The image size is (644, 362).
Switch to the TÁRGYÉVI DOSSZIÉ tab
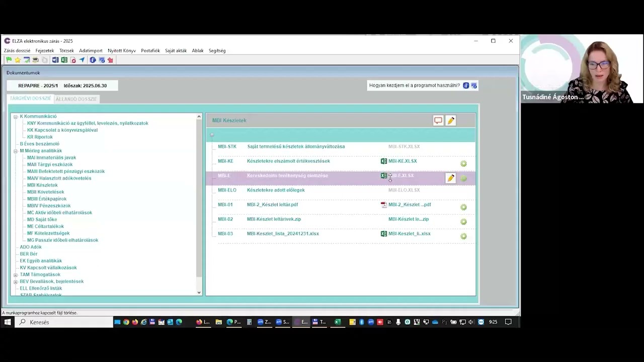click(31, 99)
